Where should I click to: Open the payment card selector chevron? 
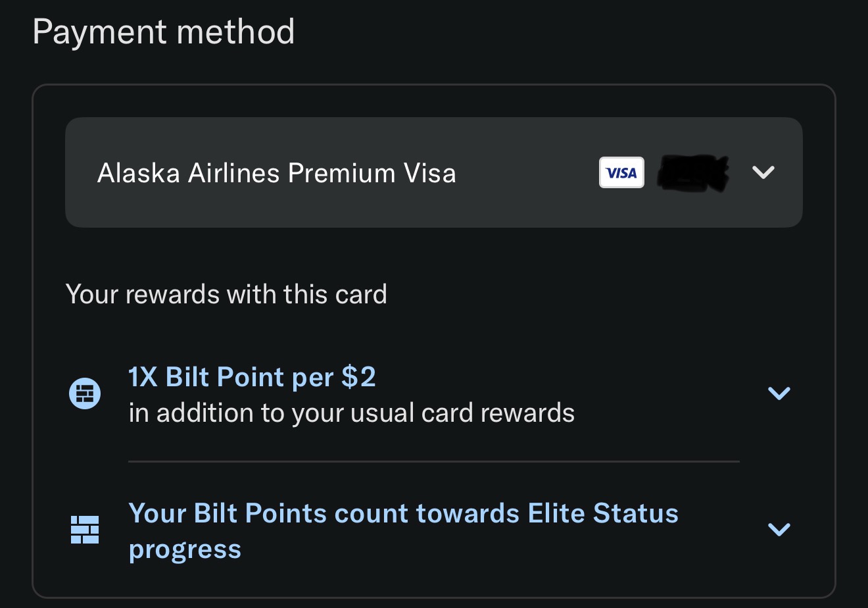pyautogui.click(x=763, y=172)
